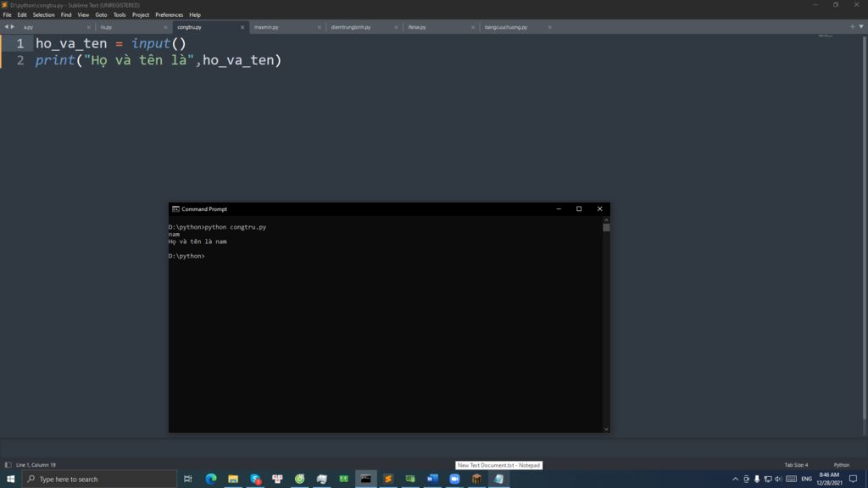Click the Command Prompt scrollbar up arrow

coord(606,219)
